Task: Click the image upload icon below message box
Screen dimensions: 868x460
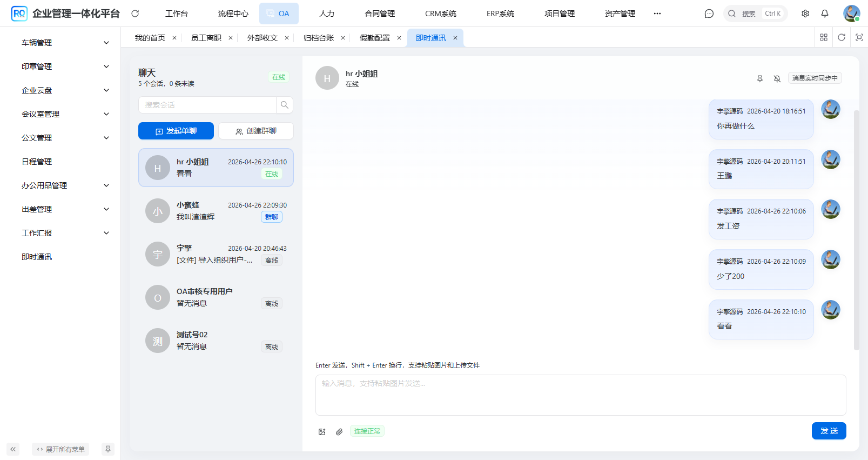Action: point(322,432)
